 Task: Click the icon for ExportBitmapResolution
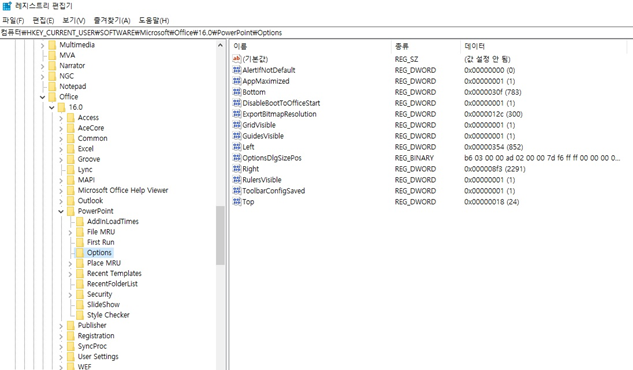click(x=237, y=114)
